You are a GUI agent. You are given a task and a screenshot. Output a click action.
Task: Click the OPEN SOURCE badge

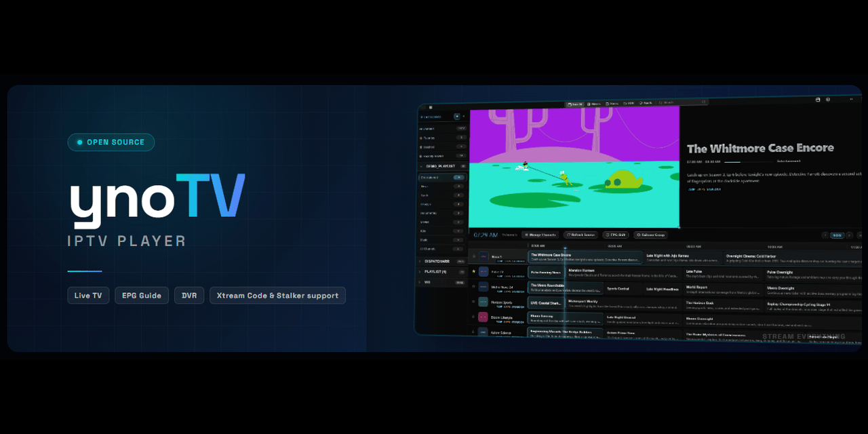(111, 142)
